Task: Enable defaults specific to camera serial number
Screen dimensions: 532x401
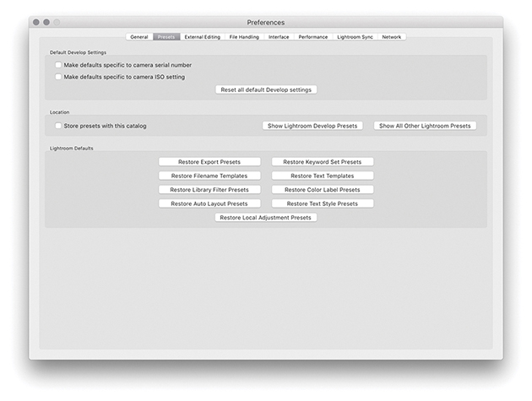Action: coord(58,65)
